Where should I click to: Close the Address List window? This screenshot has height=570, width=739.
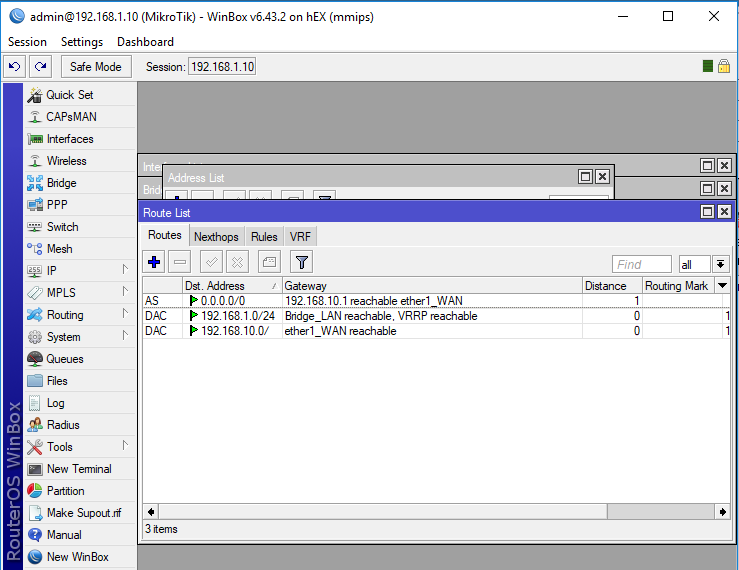602,177
